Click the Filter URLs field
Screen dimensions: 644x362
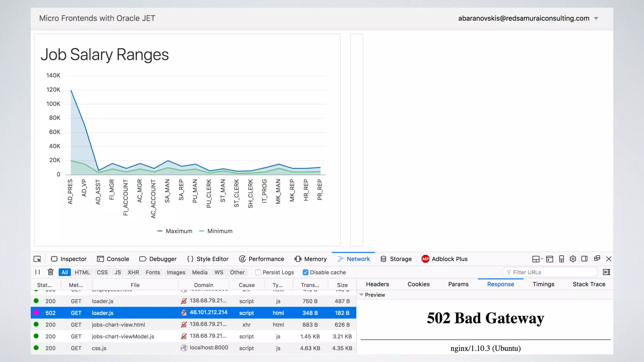click(550, 272)
